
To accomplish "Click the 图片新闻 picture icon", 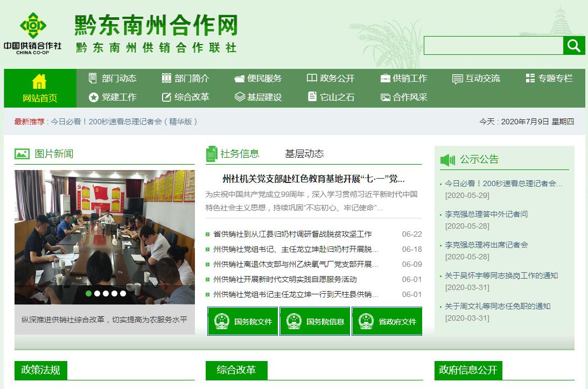I will pos(22,154).
